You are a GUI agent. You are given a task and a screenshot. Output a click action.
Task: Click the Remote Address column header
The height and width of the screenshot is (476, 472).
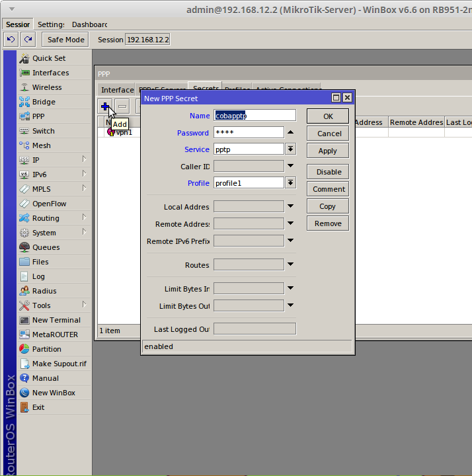click(416, 122)
